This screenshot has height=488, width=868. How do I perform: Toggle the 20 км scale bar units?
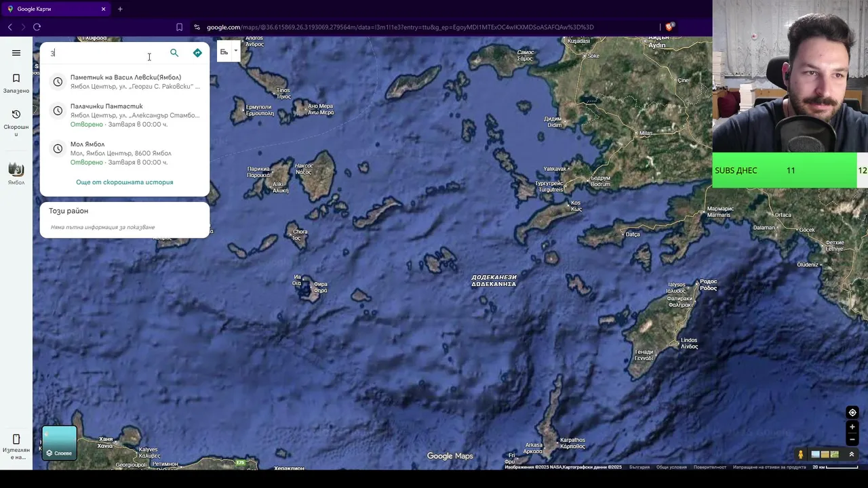(x=835, y=467)
